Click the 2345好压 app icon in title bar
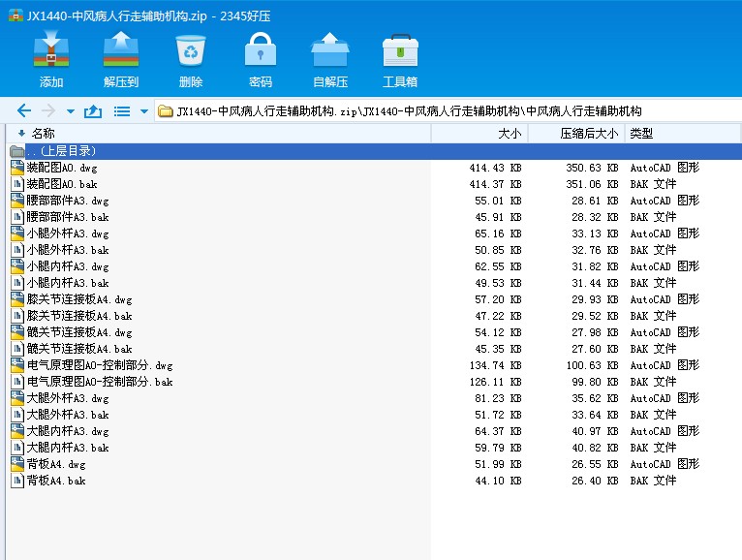Image resolution: width=742 pixels, height=560 pixels. click(15, 16)
